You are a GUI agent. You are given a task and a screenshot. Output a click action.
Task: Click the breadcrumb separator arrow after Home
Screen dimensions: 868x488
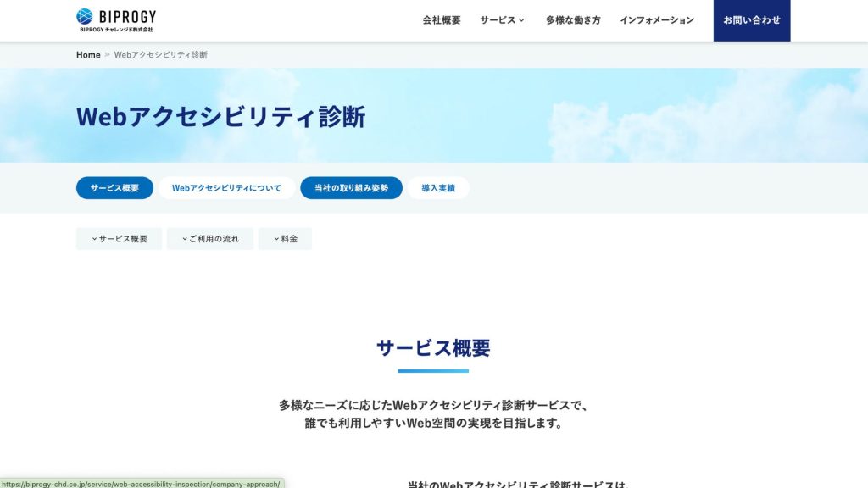click(108, 55)
